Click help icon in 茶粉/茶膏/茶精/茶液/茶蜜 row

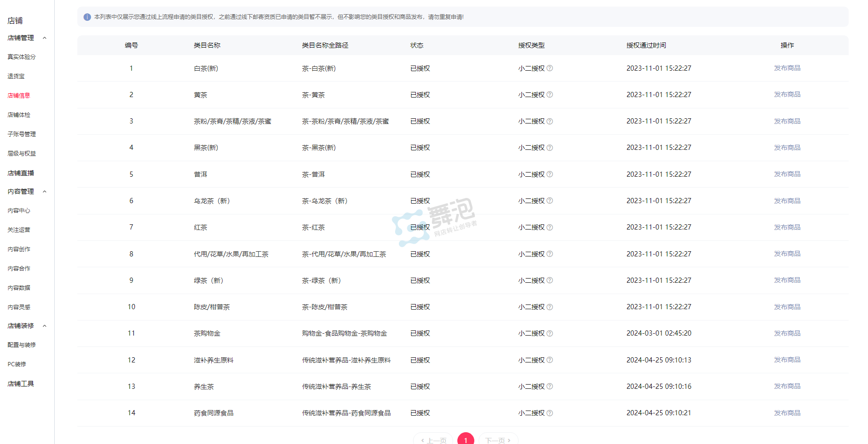tap(550, 121)
